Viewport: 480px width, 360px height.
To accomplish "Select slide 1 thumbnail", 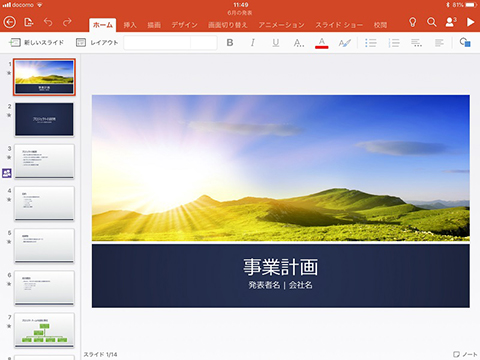I will click(x=44, y=77).
